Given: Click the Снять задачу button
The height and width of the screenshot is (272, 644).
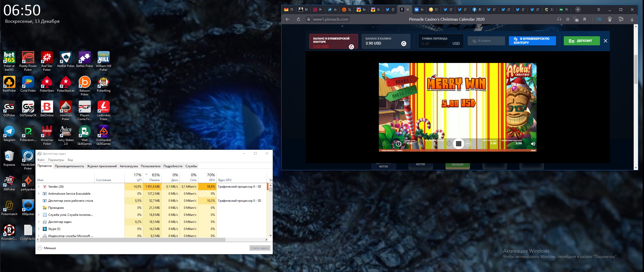Looking at the screenshot, I should click(260, 248).
